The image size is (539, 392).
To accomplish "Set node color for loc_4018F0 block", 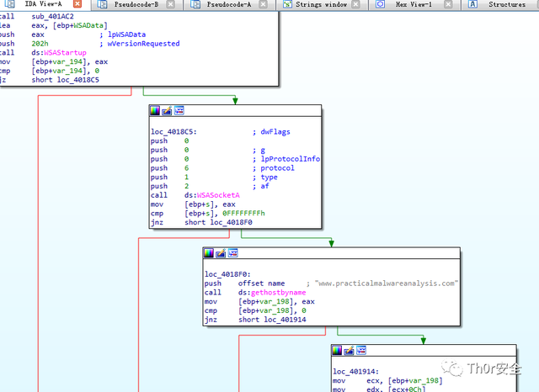I will coord(209,253).
